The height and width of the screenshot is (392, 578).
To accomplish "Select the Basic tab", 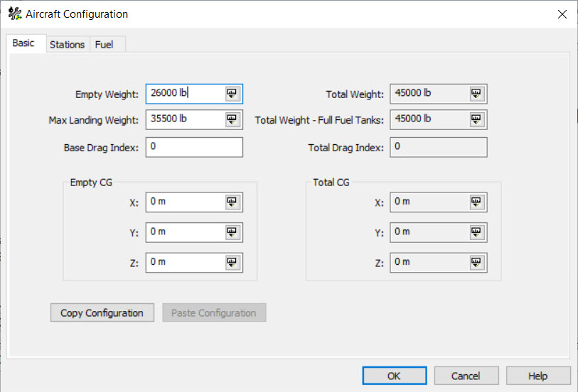I will pyautogui.click(x=23, y=43).
